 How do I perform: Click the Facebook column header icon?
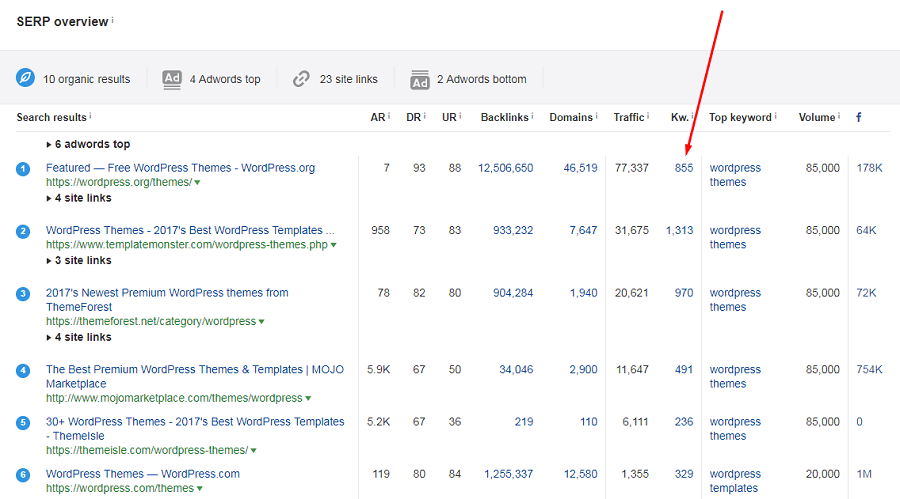859,117
